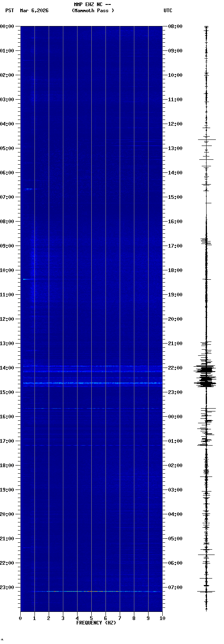The image size is (224, 644).
Task: Click the orange-red 5 Hz spot after 23:00 PST
Action: [92, 591]
